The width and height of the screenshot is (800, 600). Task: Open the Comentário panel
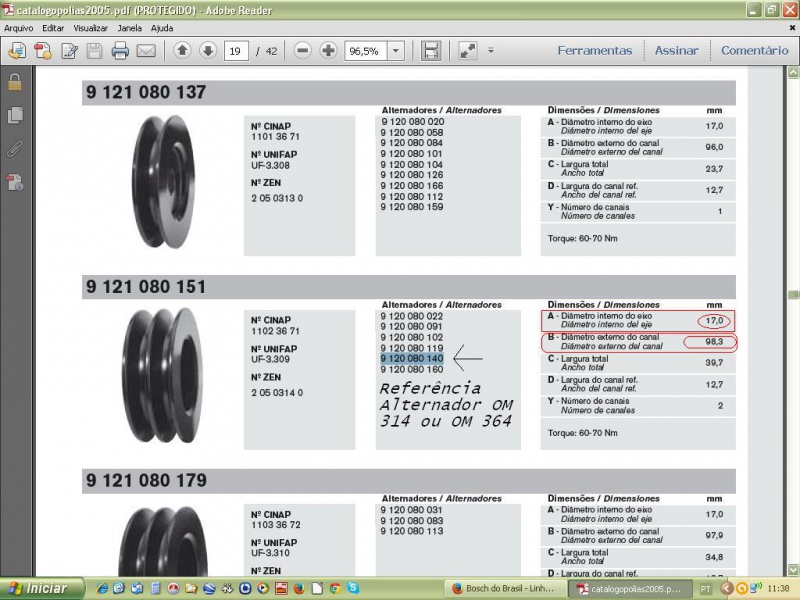(755, 51)
